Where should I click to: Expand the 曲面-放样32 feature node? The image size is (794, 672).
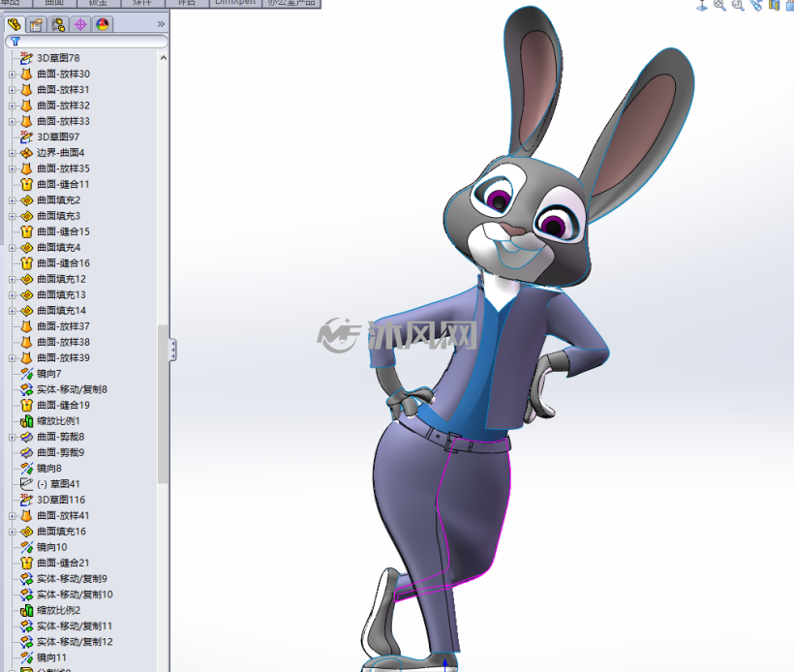tap(13, 106)
